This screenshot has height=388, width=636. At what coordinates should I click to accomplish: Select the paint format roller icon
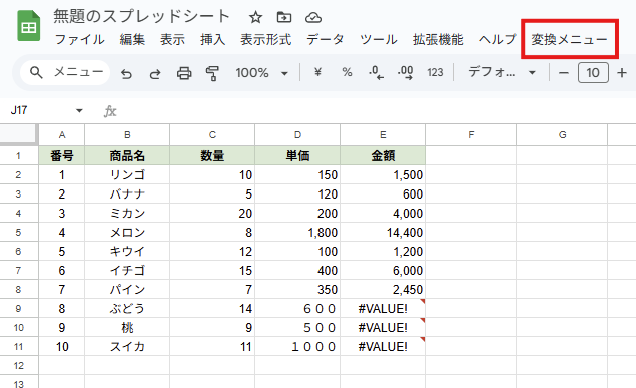point(212,73)
